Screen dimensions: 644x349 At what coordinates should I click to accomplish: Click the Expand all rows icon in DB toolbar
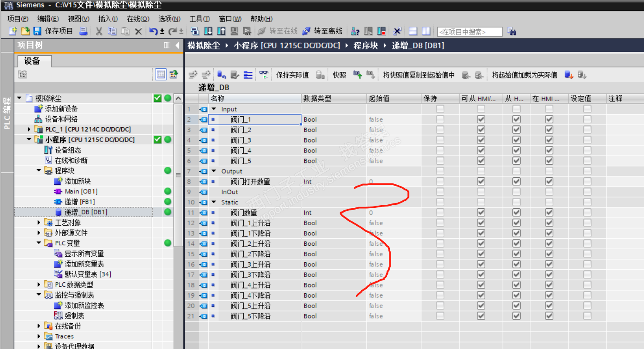[248, 75]
